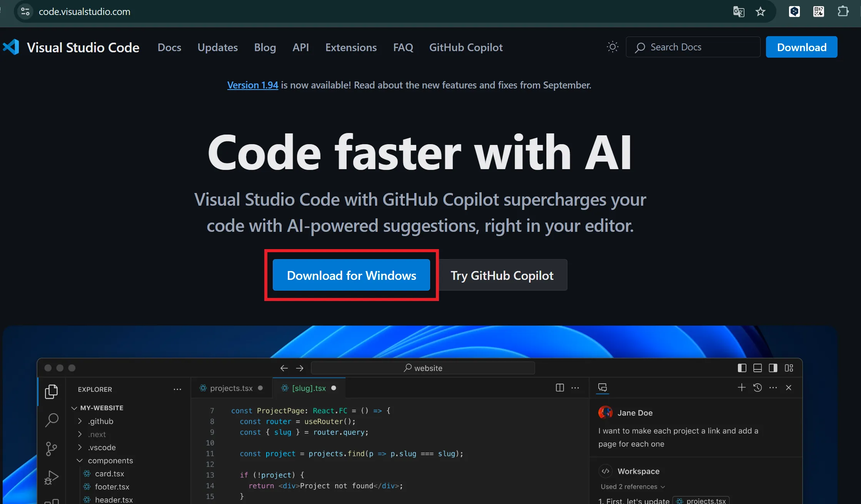Open the Version 1.94 link

[252, 85]
